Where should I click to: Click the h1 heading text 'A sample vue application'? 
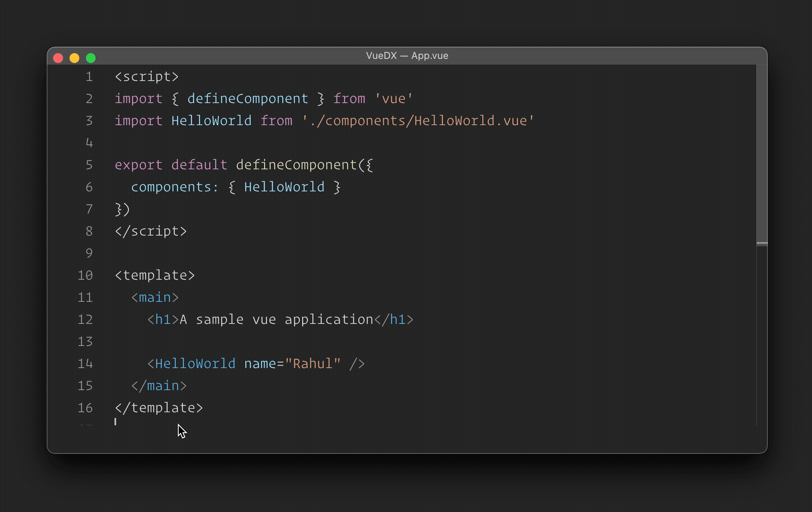[x=276, y=319]
